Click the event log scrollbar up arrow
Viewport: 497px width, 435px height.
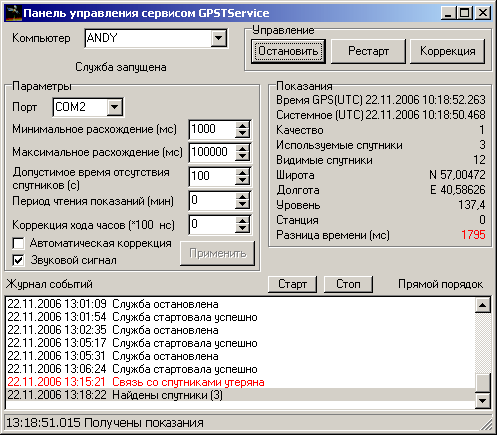483,305
